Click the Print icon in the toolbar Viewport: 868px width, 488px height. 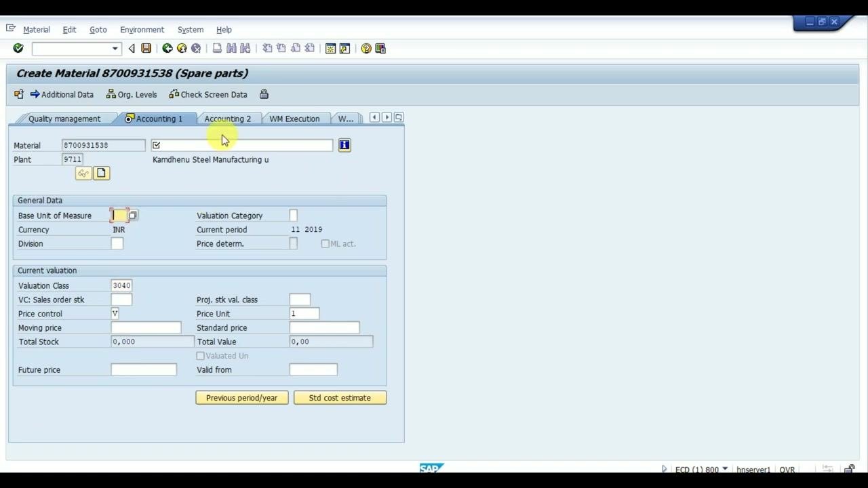click(x=217, y=48)
